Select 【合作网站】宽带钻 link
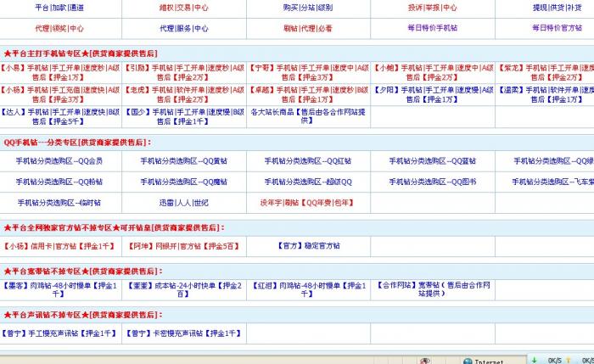594x364 pixels. coord(432,289)
